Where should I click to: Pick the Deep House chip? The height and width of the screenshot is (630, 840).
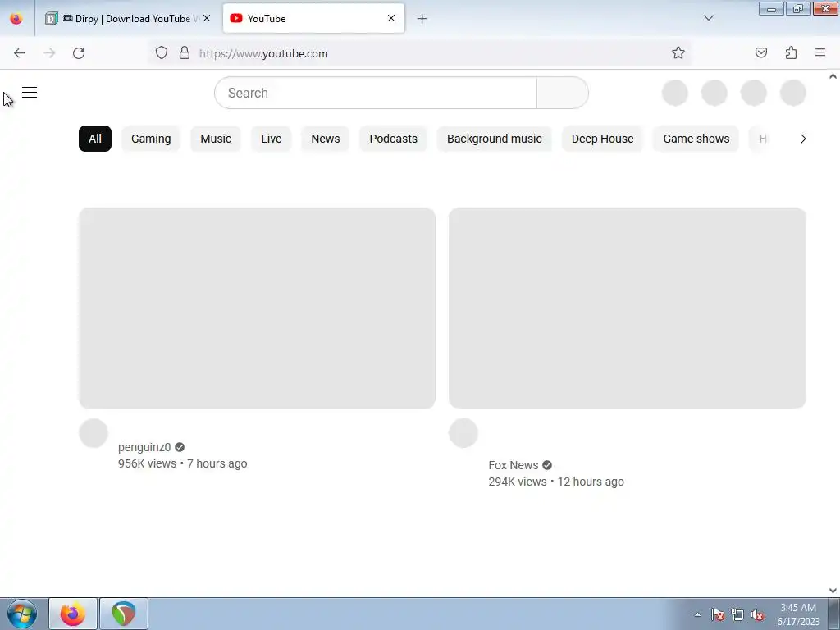[x=602, y=139]
